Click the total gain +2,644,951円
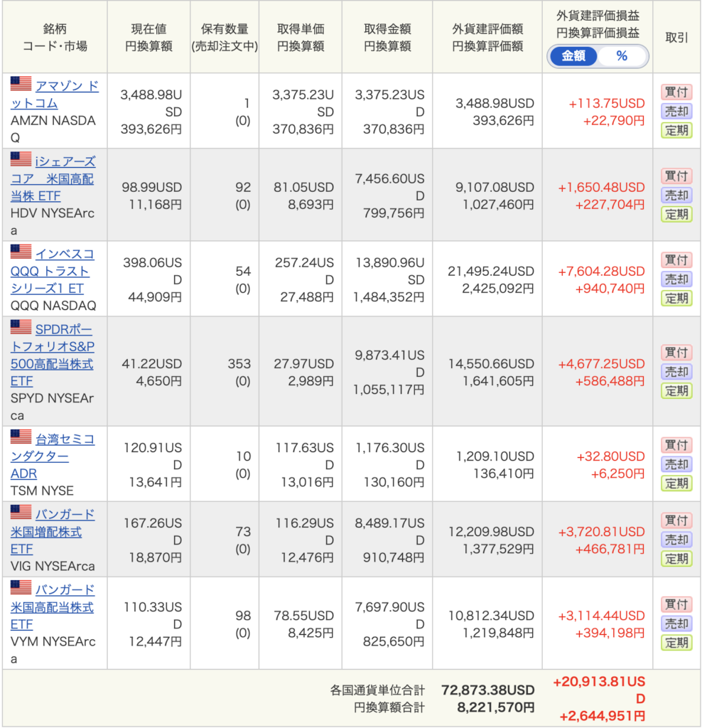Viewport: 702px width, 728px height. 603,716
